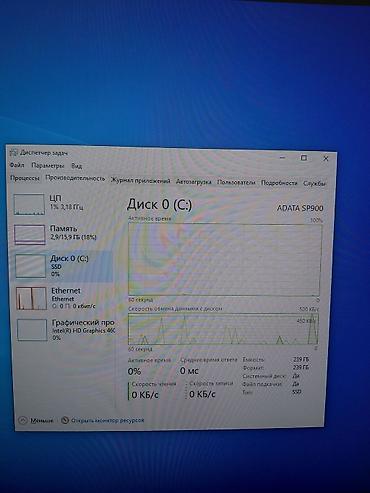Click the Task Manager title bar icon
The image size is (370, 493).
(x=14, y=153)
